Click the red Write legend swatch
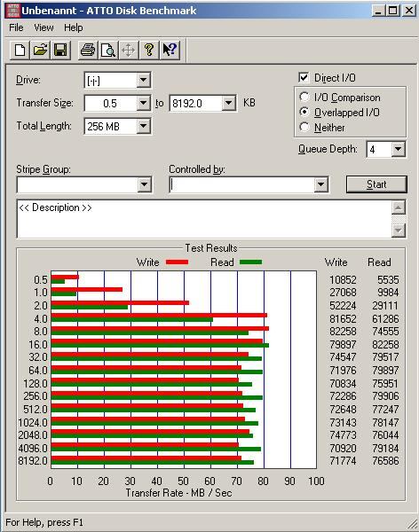This screenshot has width=419, height=532. click(177, 262)
